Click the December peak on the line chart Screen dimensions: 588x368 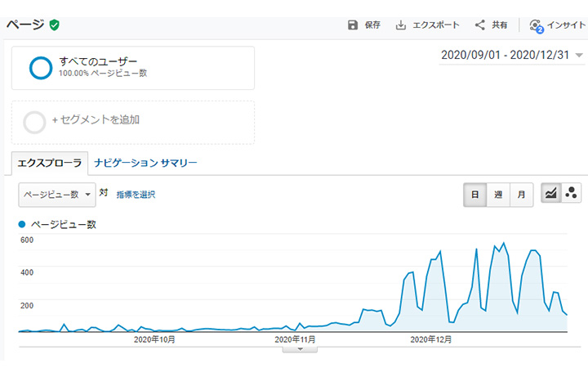pyautogui.click(x=503, y=244)
